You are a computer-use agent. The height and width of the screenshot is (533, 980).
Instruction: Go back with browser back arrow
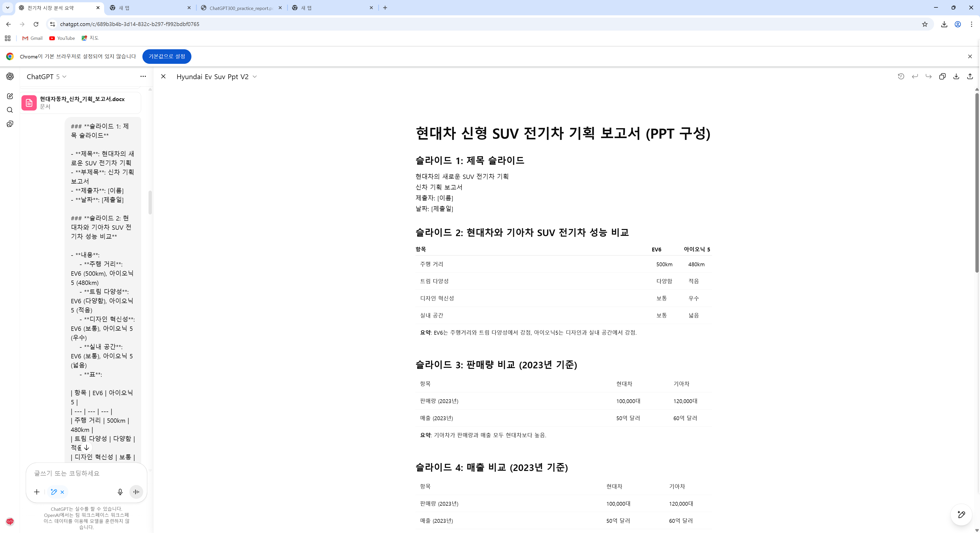8,24
